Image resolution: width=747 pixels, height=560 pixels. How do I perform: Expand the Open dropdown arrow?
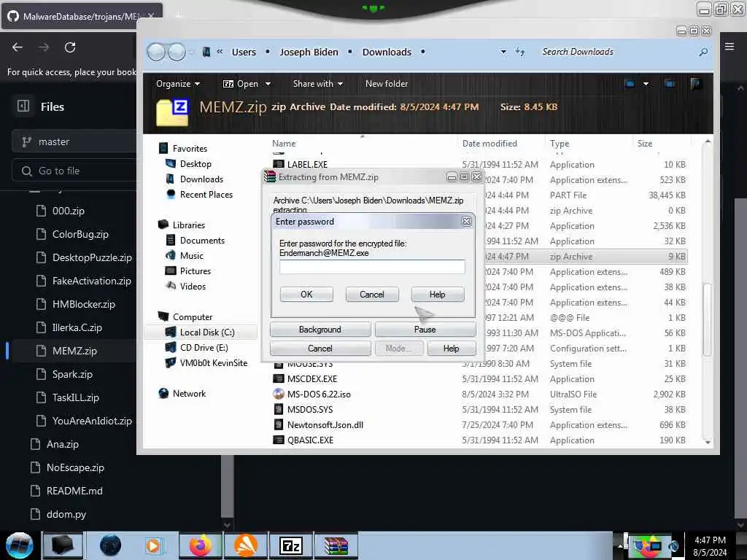[268, 85]
